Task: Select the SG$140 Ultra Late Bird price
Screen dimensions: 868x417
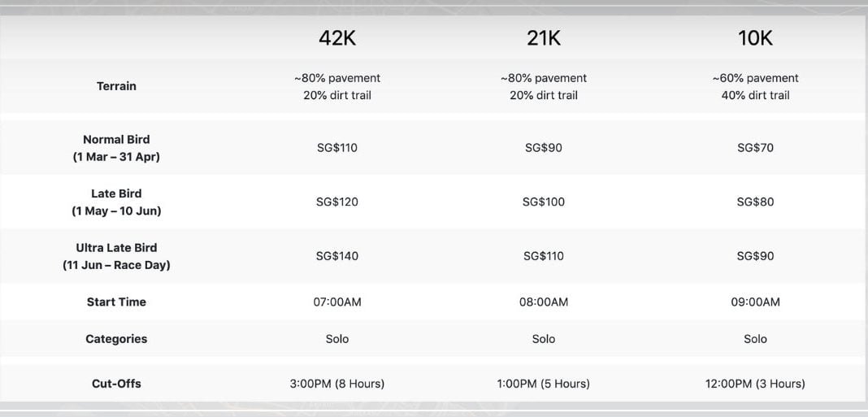Action: coord(337,256)
